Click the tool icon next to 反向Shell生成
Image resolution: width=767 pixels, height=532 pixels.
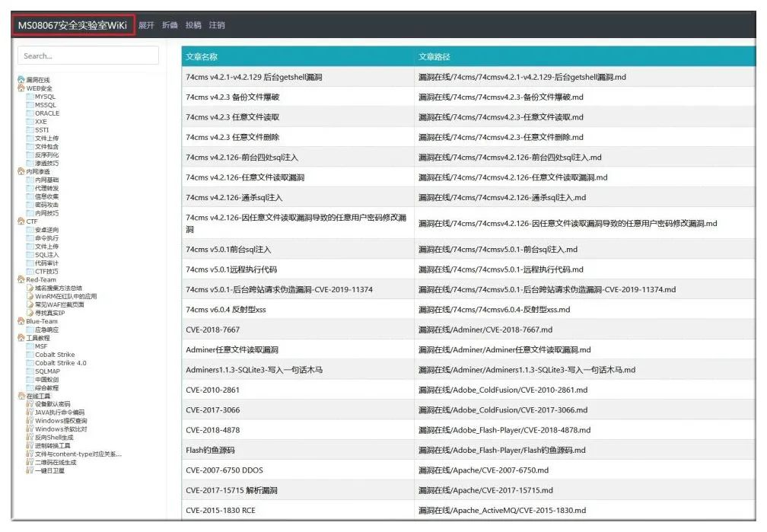coord(30,438)
